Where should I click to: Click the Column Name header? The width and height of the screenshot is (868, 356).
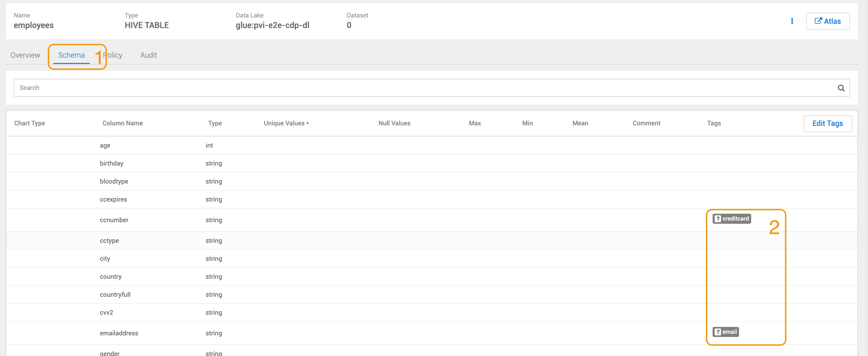click(x=123, y=124)
